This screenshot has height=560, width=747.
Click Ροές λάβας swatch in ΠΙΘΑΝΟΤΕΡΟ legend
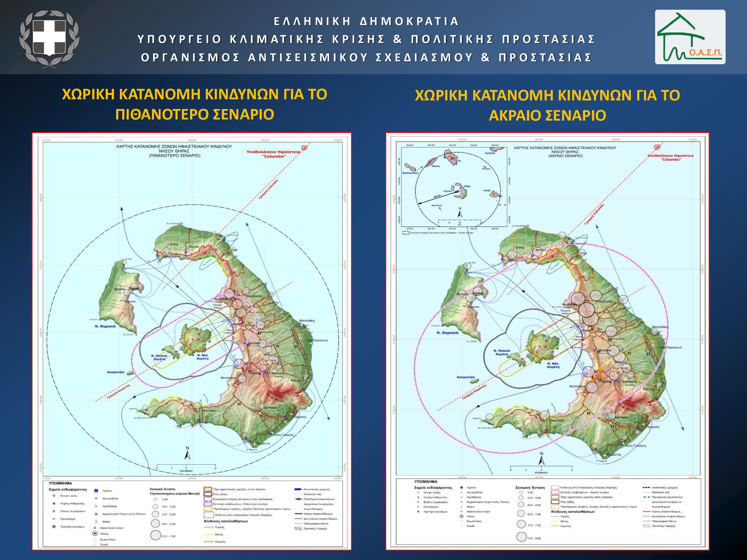pyautogui.click(x=208, y=494)
